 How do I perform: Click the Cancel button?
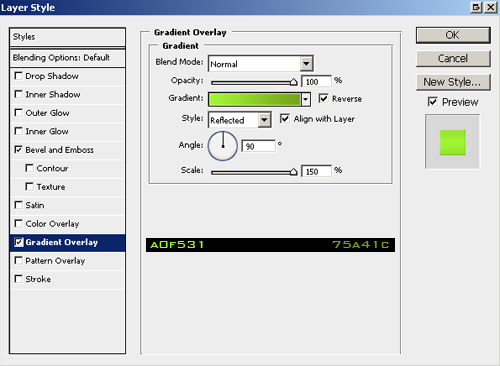tap(453, 59)
